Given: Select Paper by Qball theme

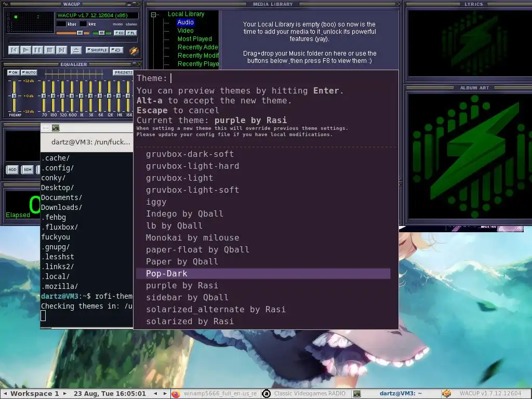Looking at the screenshot, I should pyautogui.click(x=263, y=262).
